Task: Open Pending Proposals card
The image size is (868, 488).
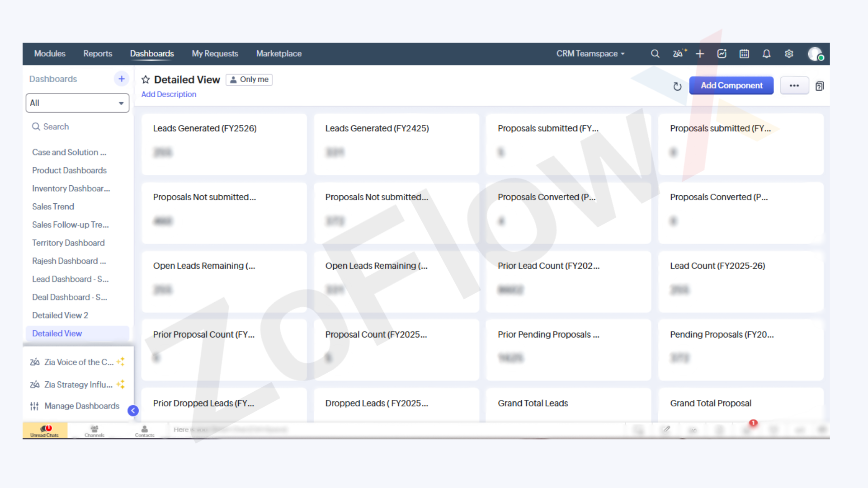Action: [x=741, y=350]
